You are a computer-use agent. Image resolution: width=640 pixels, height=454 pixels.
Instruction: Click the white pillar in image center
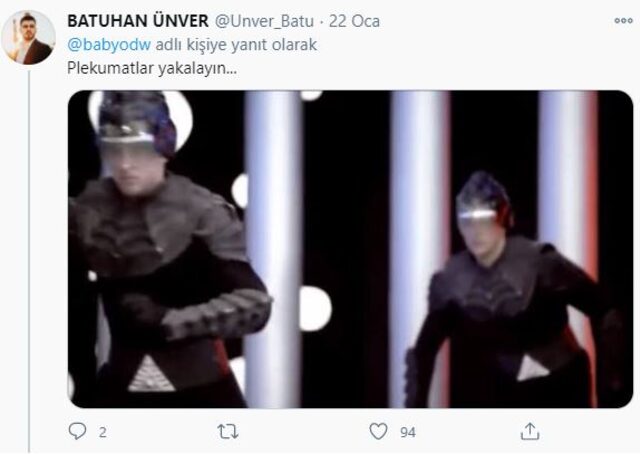click(x=274, y=249)
